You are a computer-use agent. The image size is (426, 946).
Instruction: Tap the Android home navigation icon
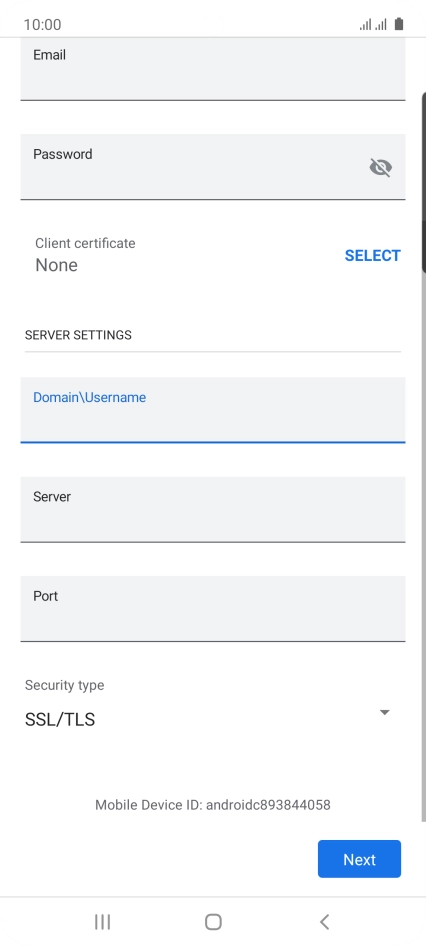[x=213, y=921]
